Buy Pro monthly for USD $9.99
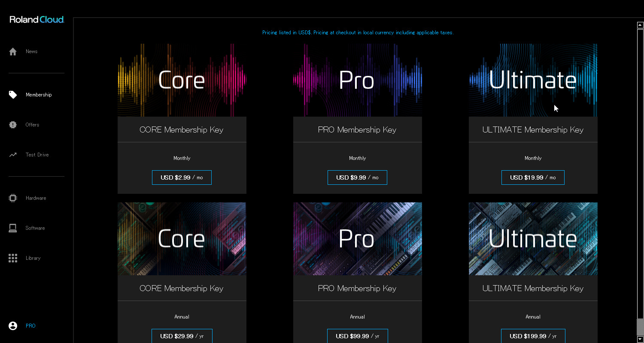The image size is (644, 343). pos(357,178)
